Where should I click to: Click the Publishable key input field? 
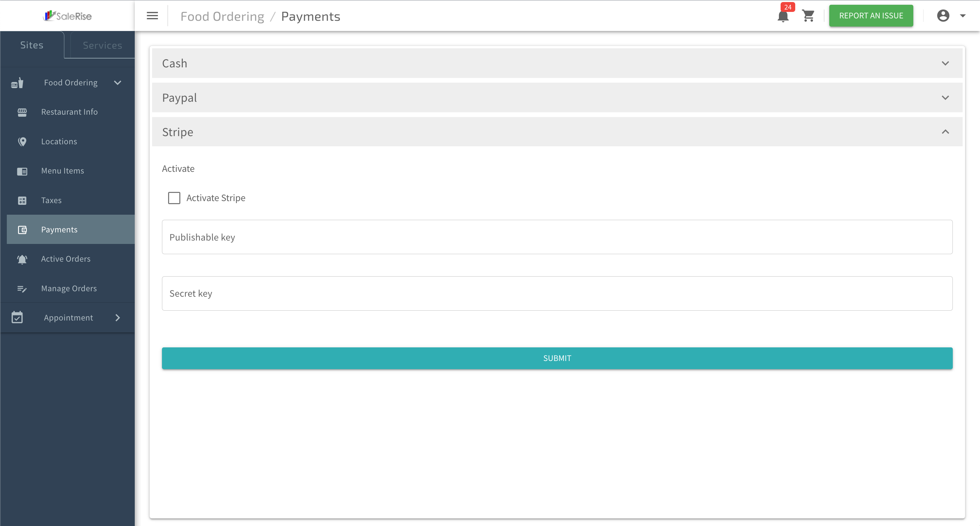(557, 237)
